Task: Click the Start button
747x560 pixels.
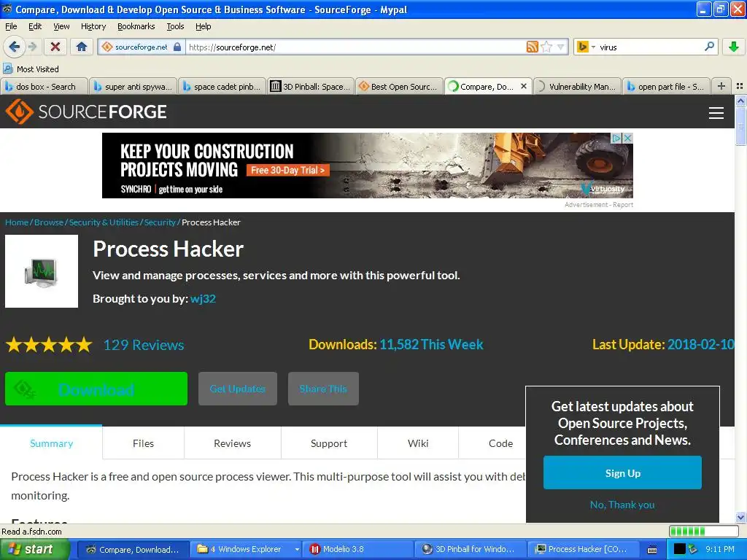Action: (x=35, y=549)
